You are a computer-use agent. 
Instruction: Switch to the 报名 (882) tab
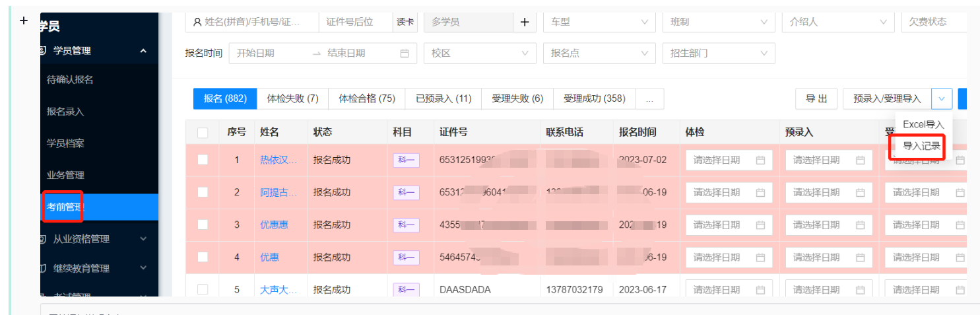[x=225, y=98]
